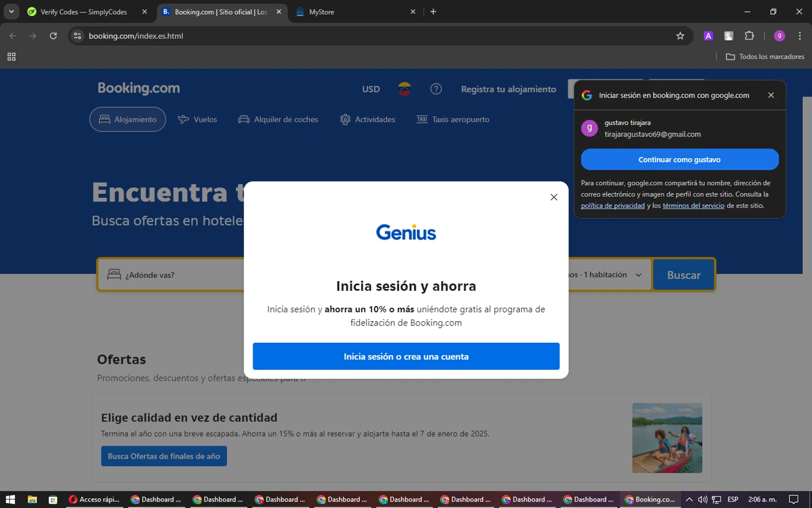Image resolution: width=812 pixels, height=508 pixels.
Task: Open the Chrome profile avatar
Action: click(x=780, y=36)
